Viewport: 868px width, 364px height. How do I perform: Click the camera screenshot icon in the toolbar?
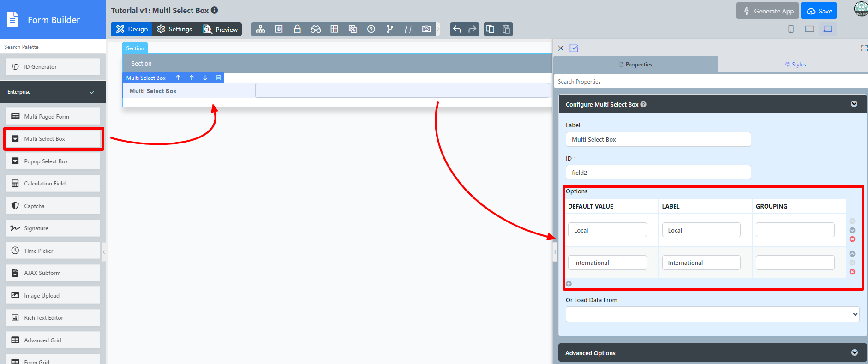pos(426,29)
